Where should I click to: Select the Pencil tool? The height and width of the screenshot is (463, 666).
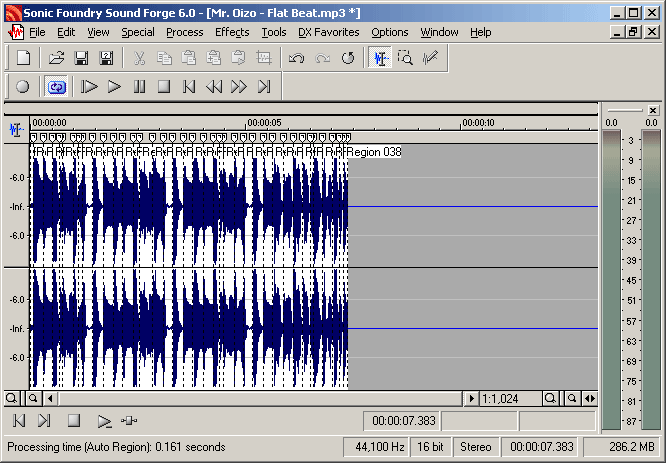(430, 58)
